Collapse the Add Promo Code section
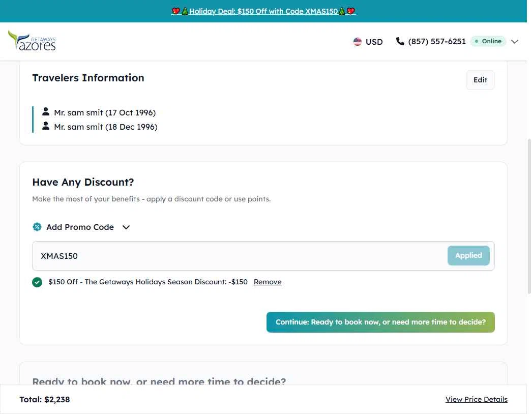Image resolution: width=532 pixels, height=414 pixels. tap(126, 227)
